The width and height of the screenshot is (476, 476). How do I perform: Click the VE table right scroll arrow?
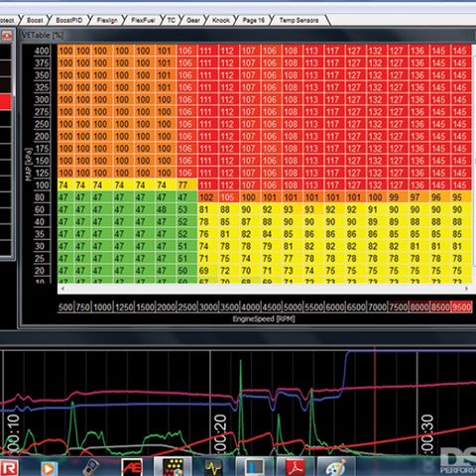tap(466, 289)
